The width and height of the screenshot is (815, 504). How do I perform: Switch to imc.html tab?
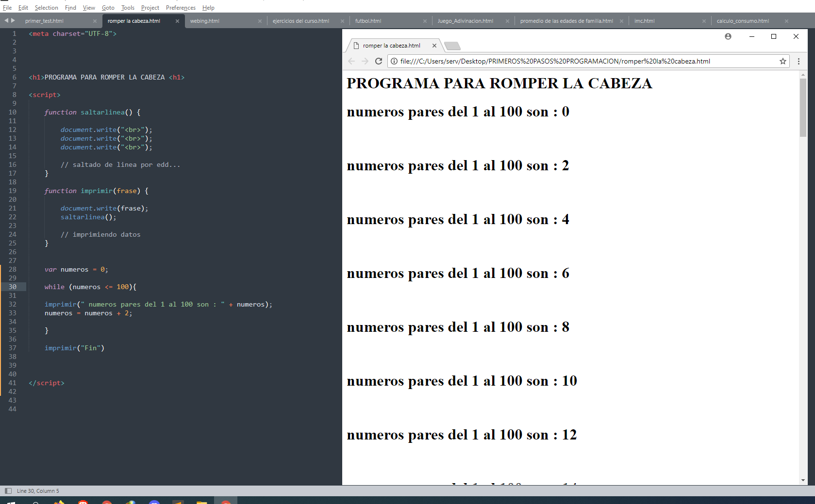click(644, 21)
